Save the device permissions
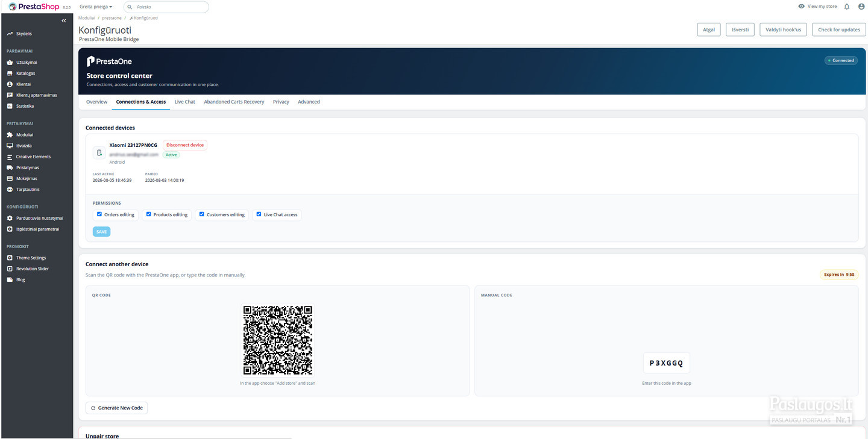 pyautogui.click(x=101, y=231)
